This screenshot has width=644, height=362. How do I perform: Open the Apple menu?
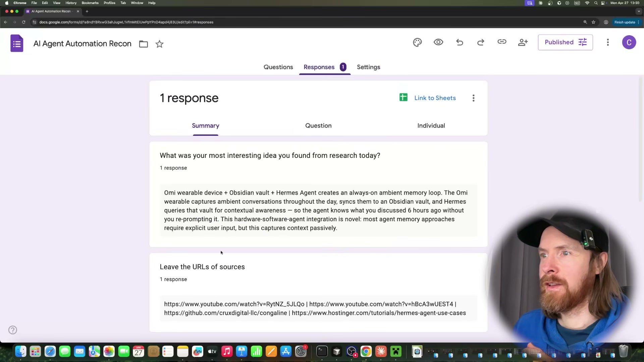(7, 3)
